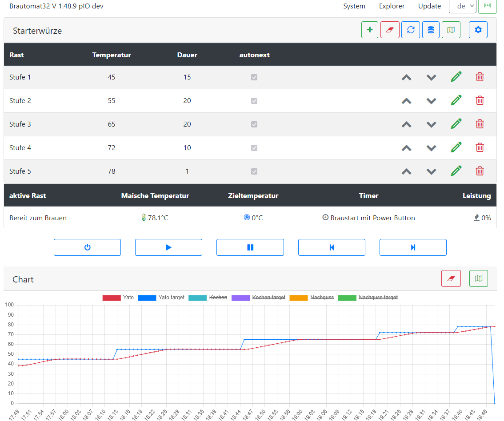Screen dimensions: 504x421
Task: Open the Explorer menu
Action: click(x=392, y=6)
